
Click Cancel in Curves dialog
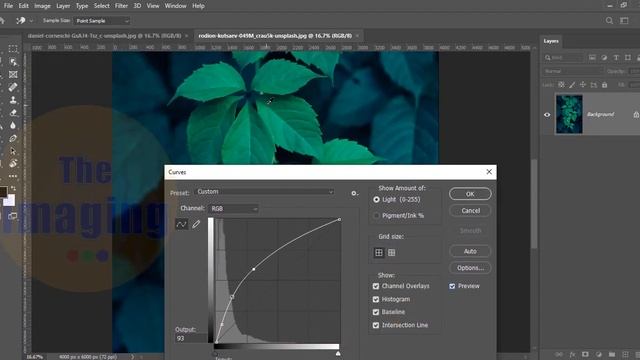[x=470, y=211]
